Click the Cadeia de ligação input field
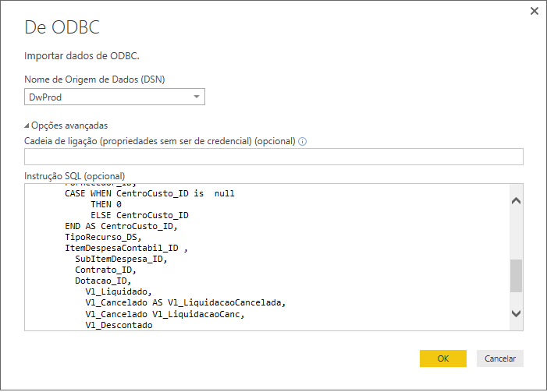 coord(273,157)
